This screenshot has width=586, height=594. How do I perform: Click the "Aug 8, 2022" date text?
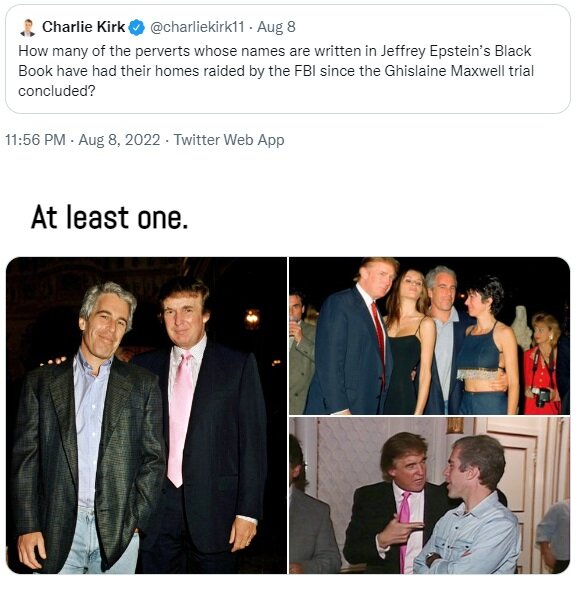(119, 139)
